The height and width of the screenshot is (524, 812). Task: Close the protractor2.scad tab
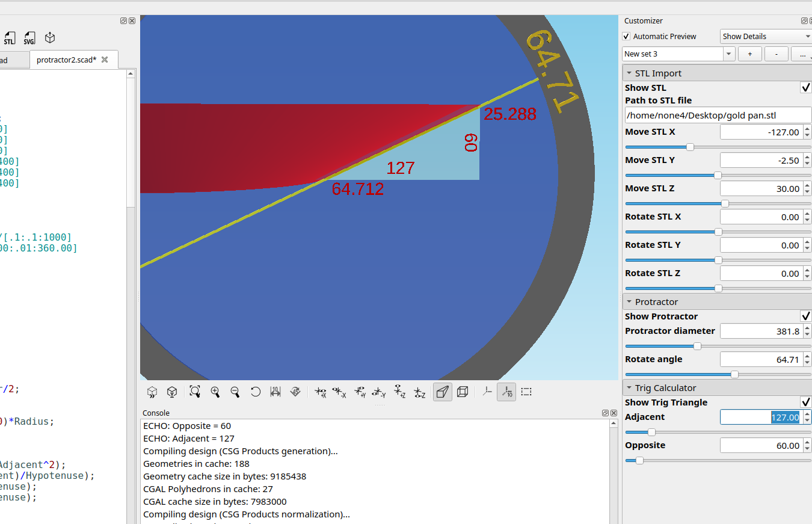click(x=105, y=60)
